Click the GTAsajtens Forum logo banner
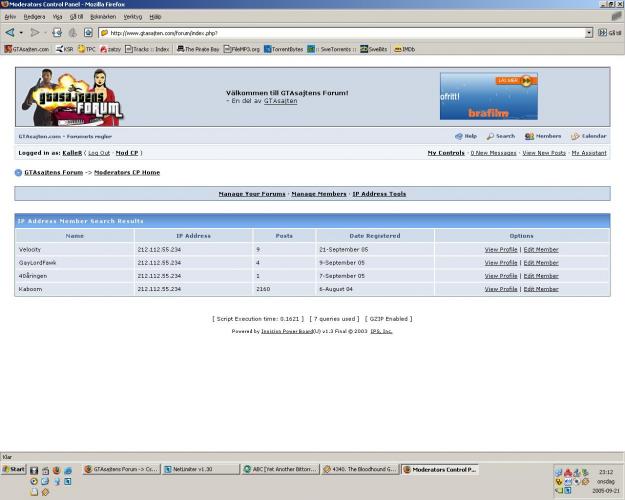 [71, 96]
